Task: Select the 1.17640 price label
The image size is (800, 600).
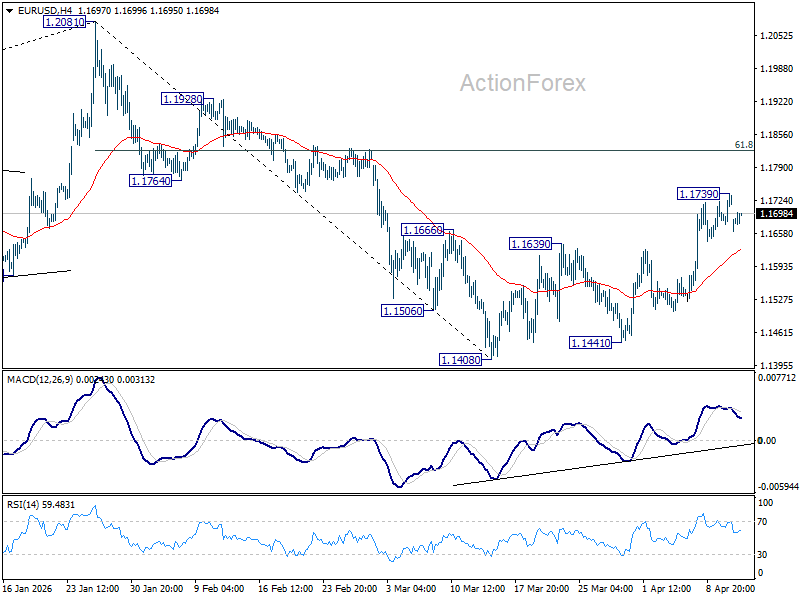Action: coord(151,181)
